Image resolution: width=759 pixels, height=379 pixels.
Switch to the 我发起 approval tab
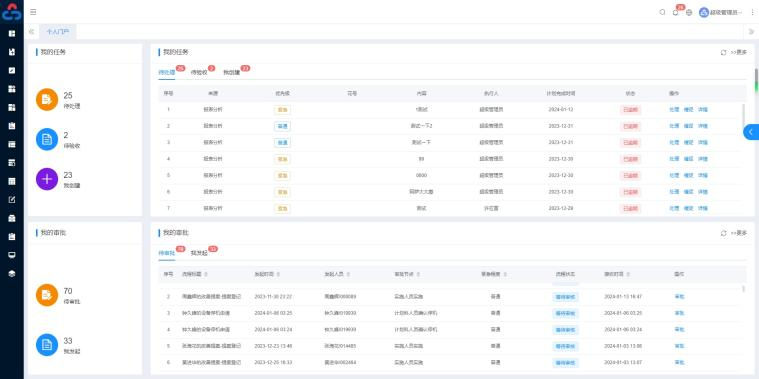(199, 253)
